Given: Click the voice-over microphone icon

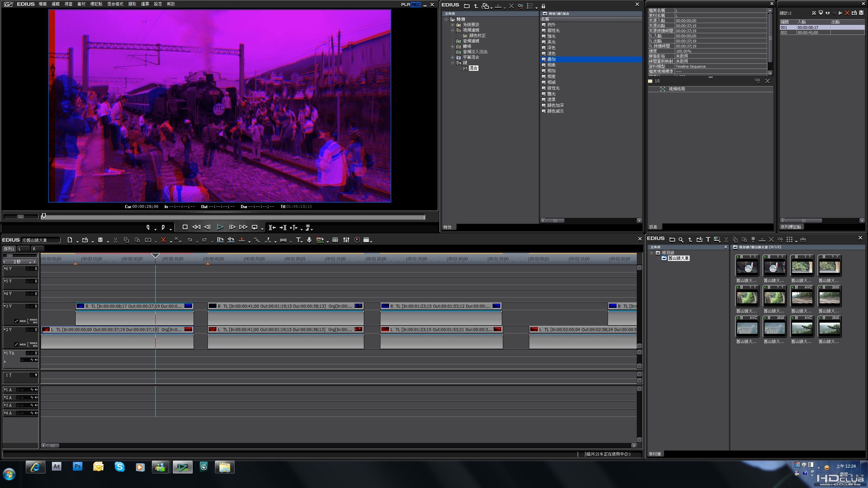Looking at the screenshot, I should click(309, 240).
